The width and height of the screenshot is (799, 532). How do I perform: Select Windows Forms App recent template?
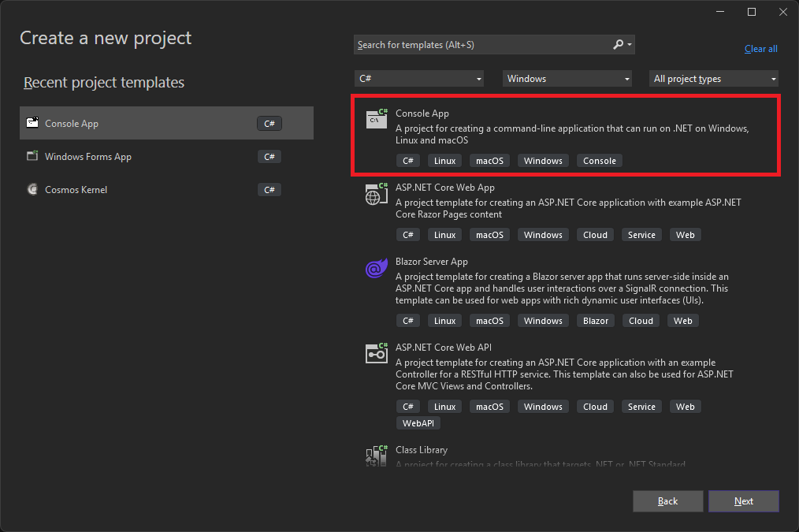[166, 156]
